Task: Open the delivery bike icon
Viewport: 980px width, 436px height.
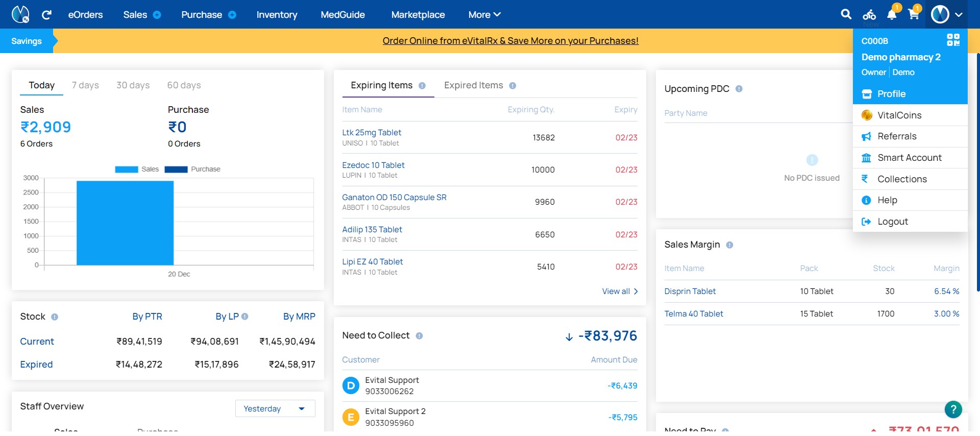Action: (869, 15)
